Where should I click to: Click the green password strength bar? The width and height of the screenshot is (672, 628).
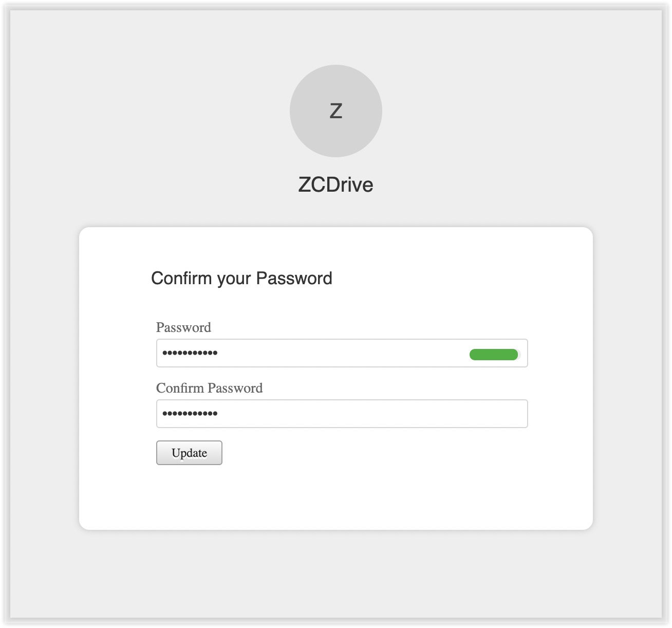click(493, 355)
